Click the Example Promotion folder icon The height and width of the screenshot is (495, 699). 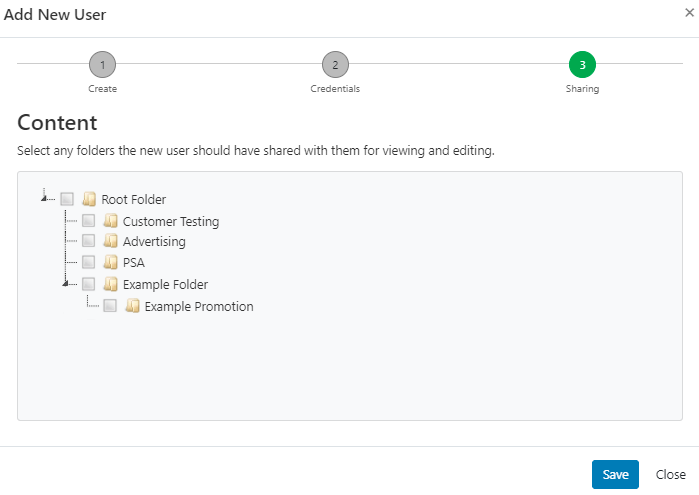[132, 306]
